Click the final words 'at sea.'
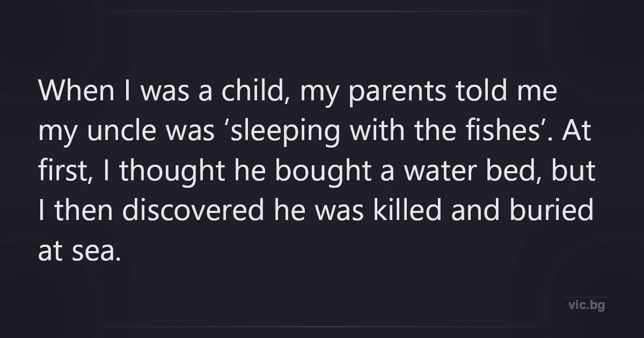 point(78,251)
